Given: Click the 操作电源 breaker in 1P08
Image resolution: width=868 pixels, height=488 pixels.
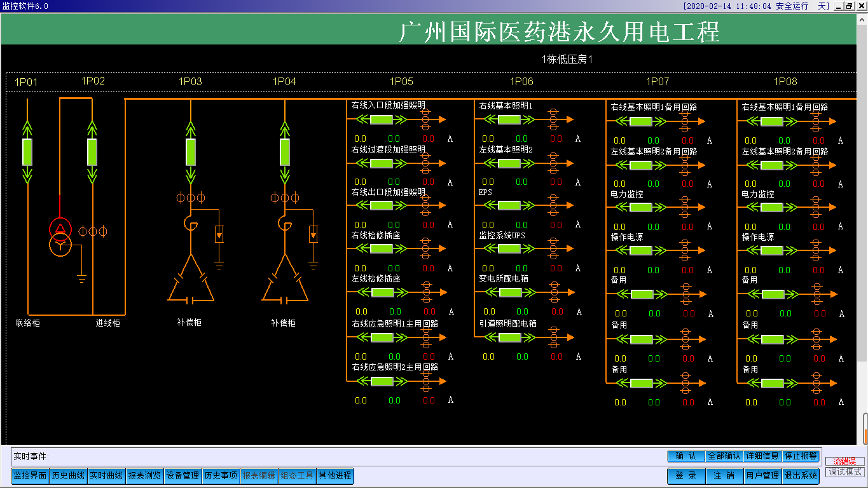Looking at the screenshot, I should coord(772,251).
